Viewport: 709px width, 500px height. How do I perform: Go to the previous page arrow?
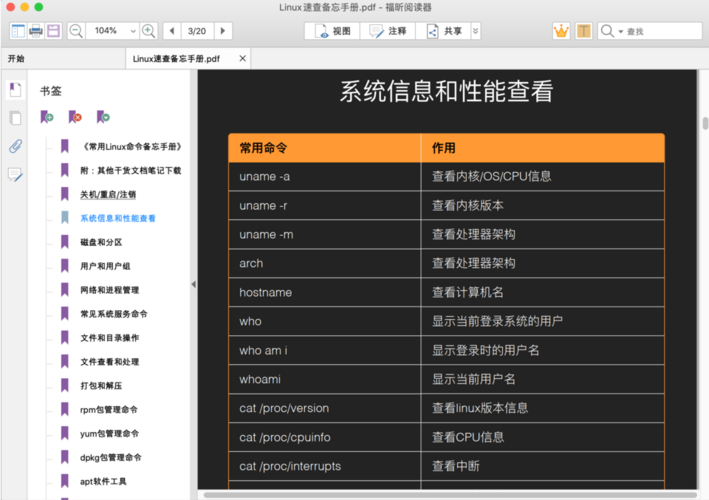[172, 31]
